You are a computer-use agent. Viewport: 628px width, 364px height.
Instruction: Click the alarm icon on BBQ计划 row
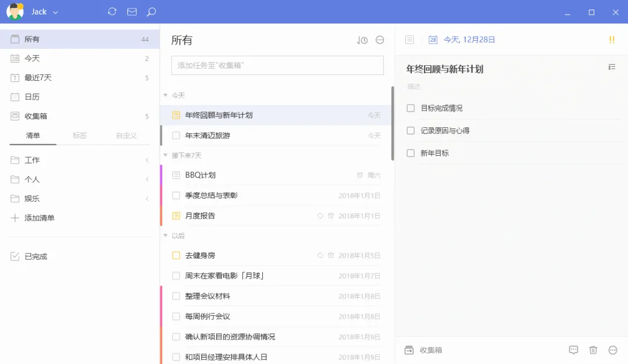360,175
